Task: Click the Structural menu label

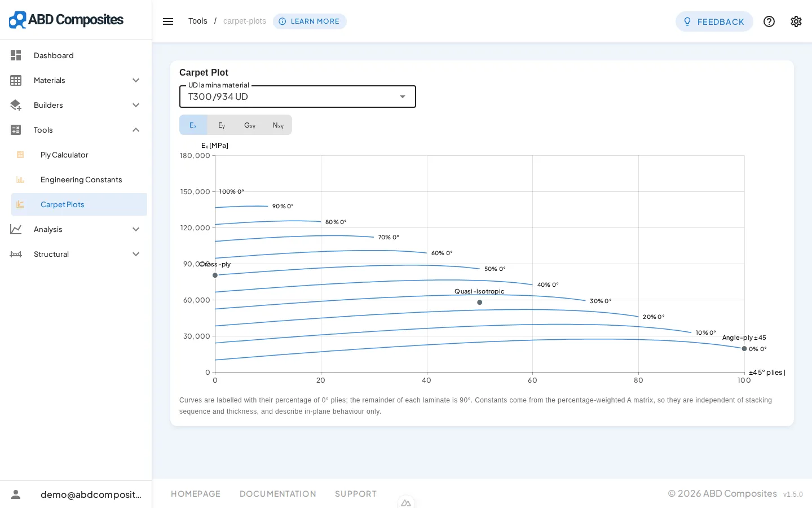Action: coord(51,254)
